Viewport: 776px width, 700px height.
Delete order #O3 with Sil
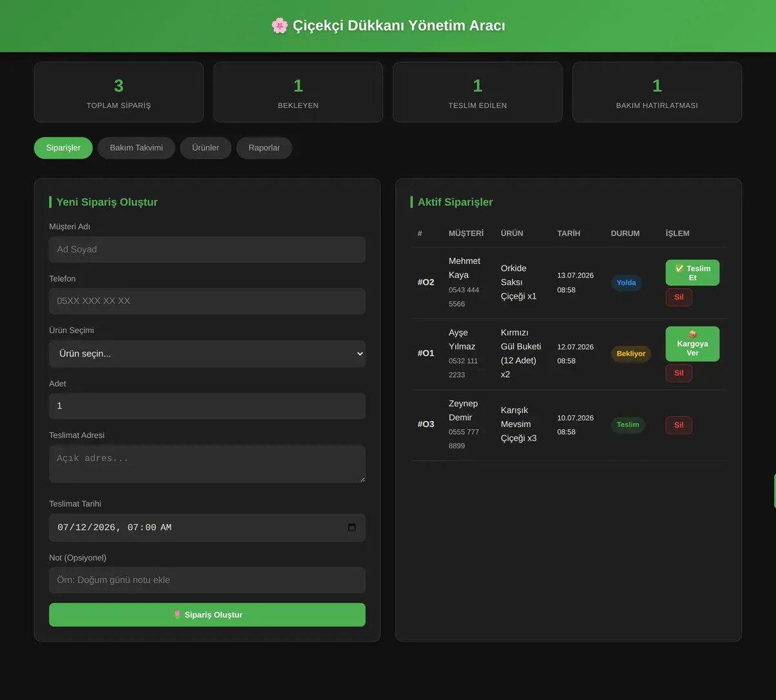(679, 425)
